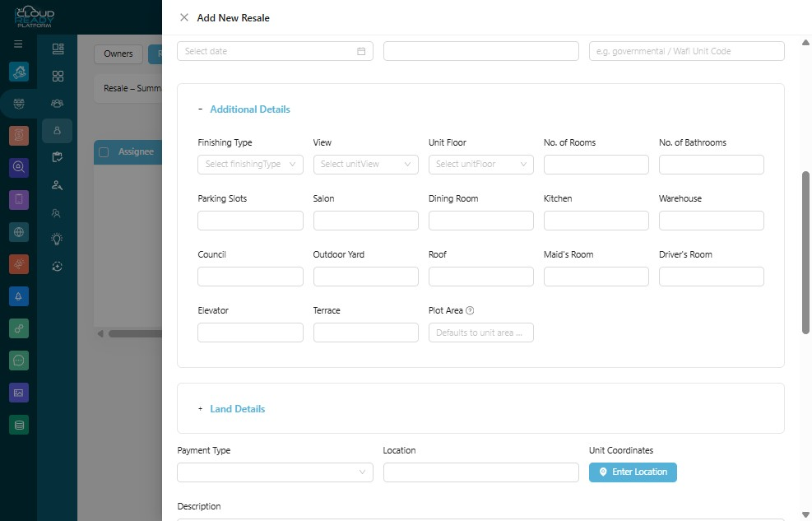Open the Unit Floor dropdown
Image resolution: width=812 pixels, height=521 pixels.
click(x=481, y=164)
